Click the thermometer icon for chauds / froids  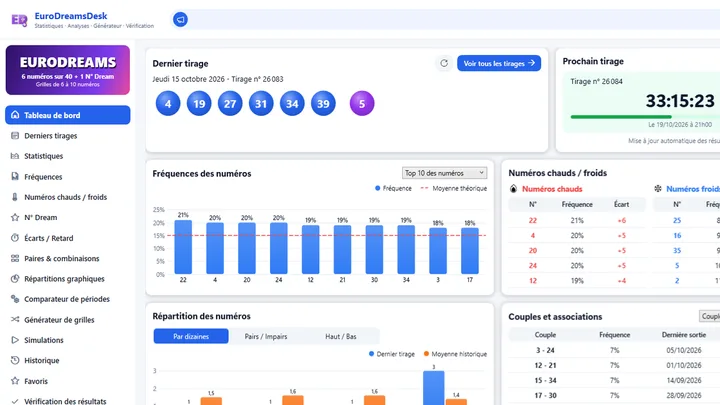click(15, 197)
